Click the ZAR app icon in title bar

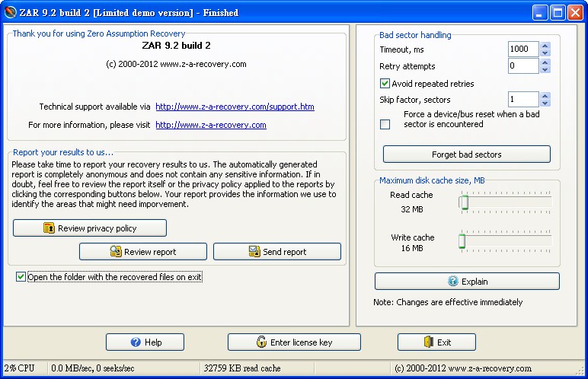point(10,12)
